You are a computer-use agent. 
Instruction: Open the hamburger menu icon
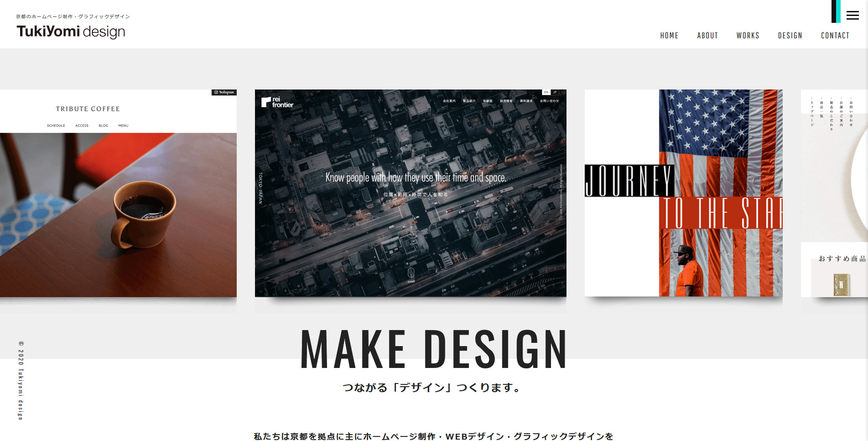[852, 16]
